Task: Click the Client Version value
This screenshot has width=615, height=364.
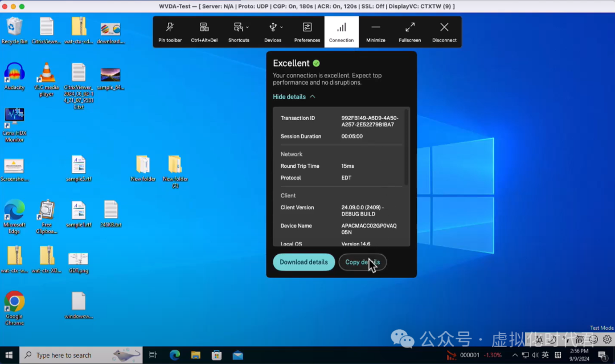Action: (362, 211)
